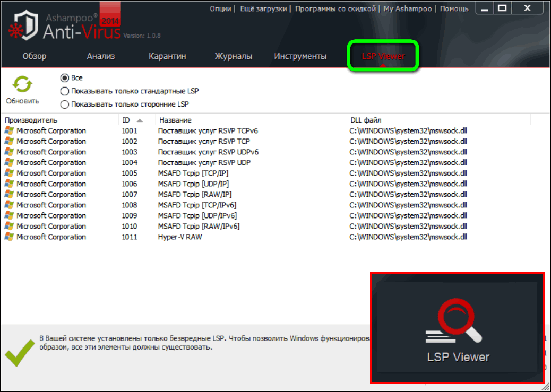551x392 pixels.
Task: Open the Опции link
Action: pos(220,9)
